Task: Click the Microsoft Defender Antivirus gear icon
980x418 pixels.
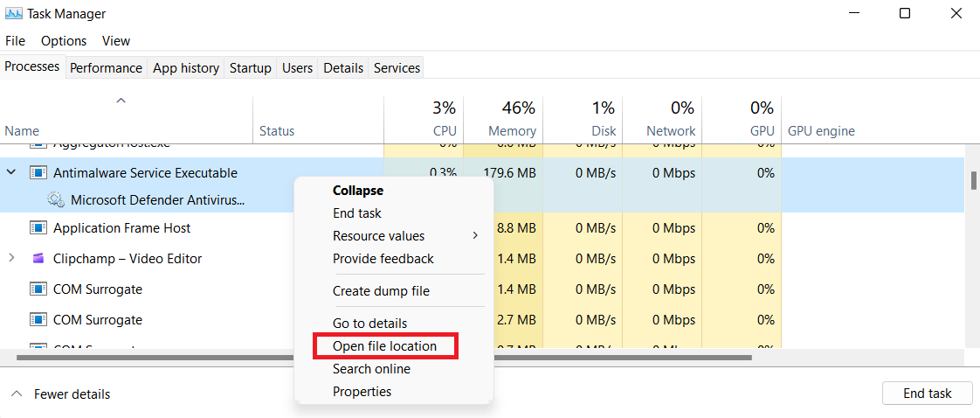Action: pos(56,200)
